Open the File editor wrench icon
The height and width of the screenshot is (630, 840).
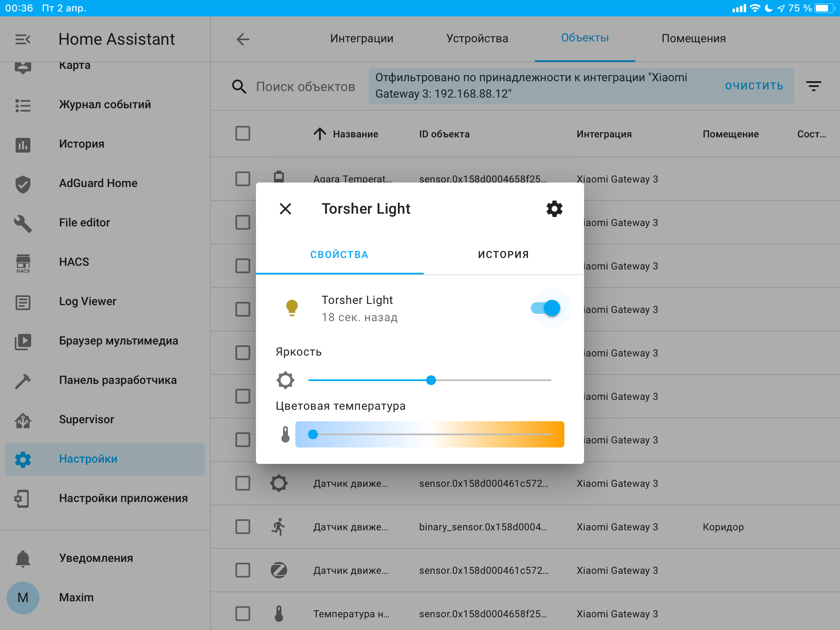pos(23,224)
